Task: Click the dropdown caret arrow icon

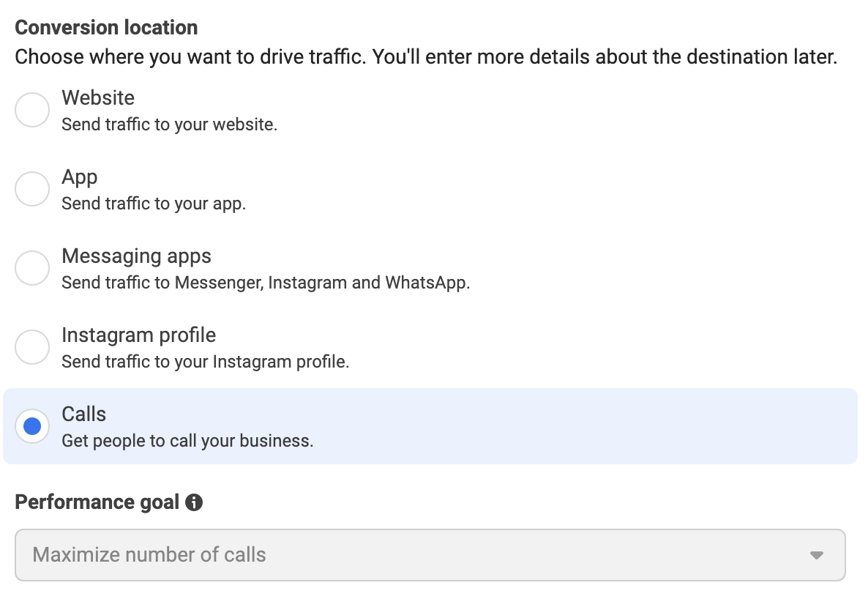Action: coord(817,555)
